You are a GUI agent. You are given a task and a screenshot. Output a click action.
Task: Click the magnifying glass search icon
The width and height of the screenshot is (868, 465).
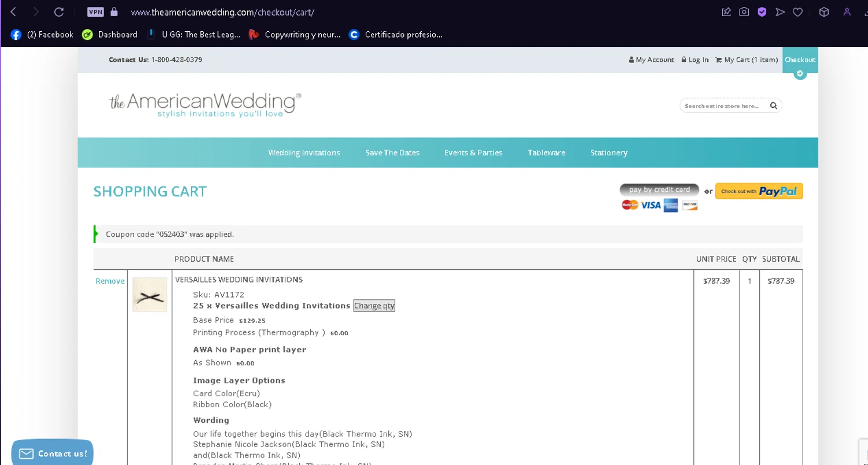click(x=774, y=106)
